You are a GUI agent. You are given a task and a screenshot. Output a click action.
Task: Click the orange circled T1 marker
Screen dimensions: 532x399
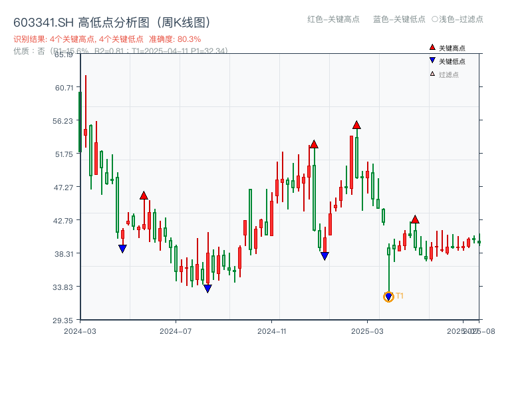[x=389, y=295]
